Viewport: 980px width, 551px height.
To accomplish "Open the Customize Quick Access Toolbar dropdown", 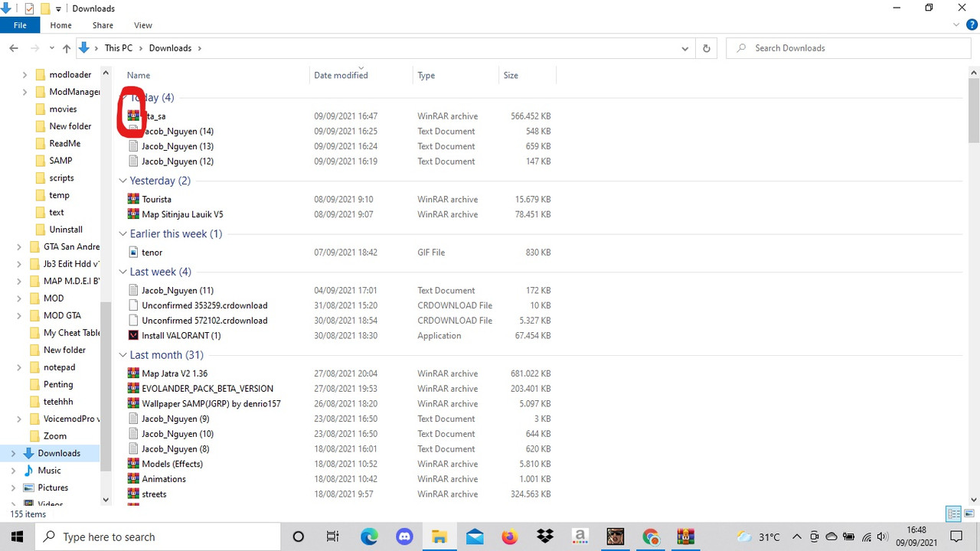I will [58, 9].
